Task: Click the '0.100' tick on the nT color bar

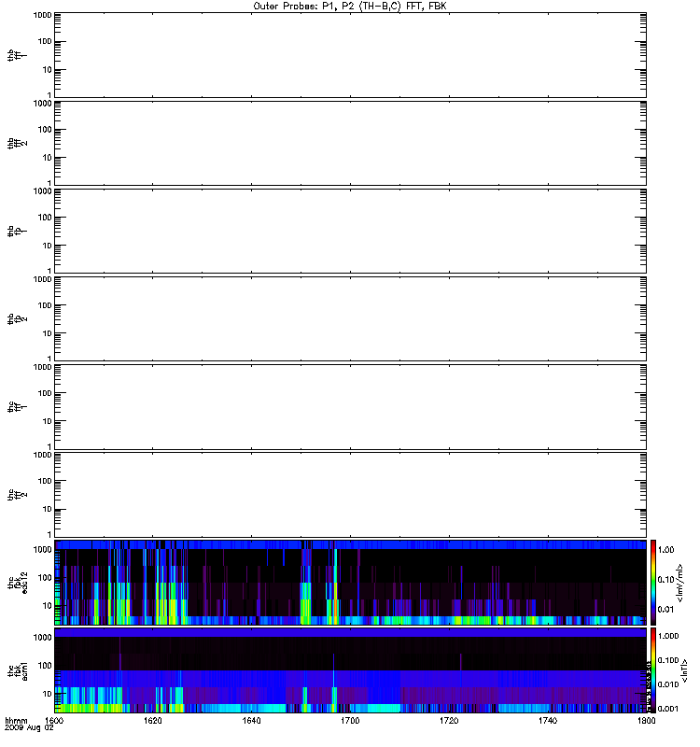Action: [x=668, y=660]
